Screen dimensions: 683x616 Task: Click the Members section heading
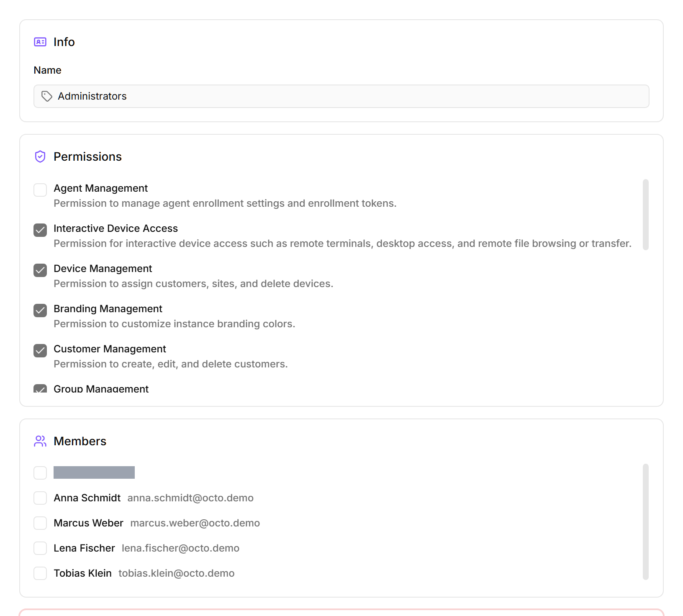(x=80, y=441)
